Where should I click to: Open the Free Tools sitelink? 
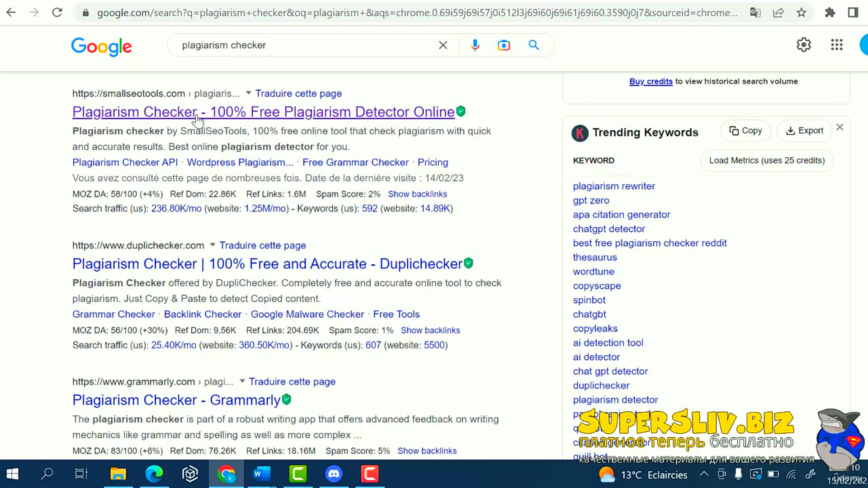pyautogui.click(x=396, y=314)
